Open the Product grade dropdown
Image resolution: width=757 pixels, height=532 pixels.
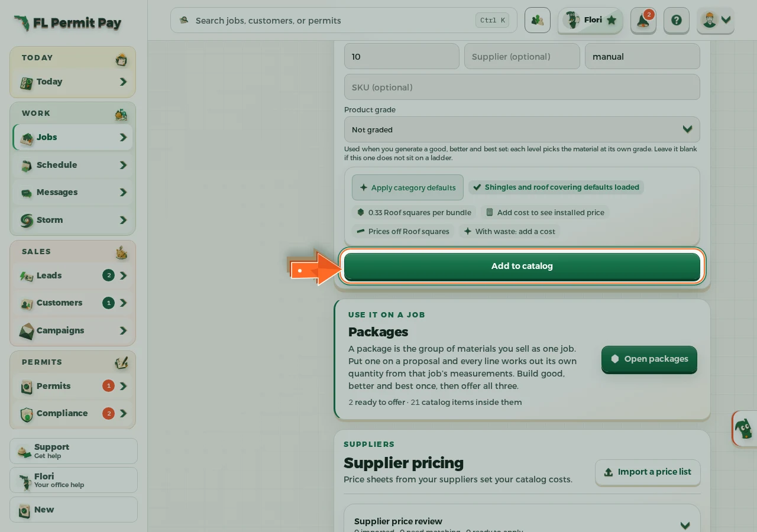[x=522, y=129]
